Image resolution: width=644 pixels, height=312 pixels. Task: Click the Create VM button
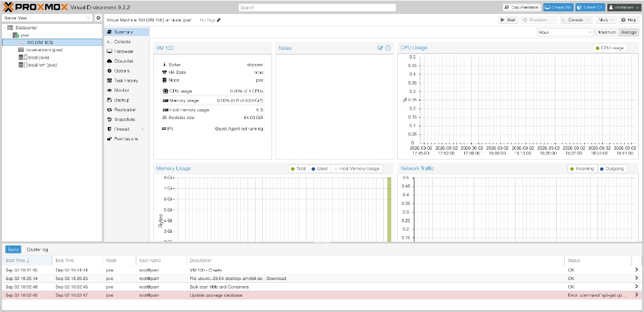558,7
